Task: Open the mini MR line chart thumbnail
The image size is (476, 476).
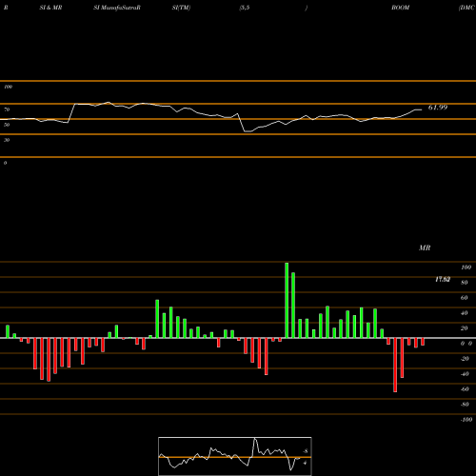Action: [235, 456]
